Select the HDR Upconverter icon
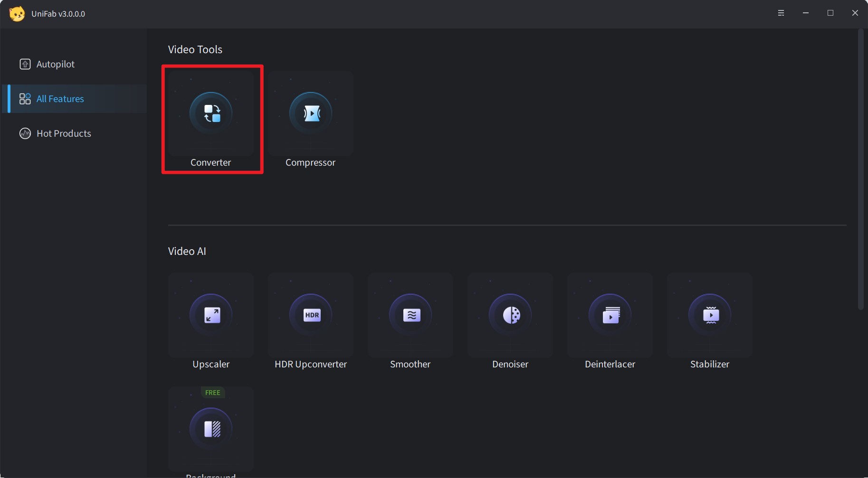Screen dimensions: 868x478 (x=311, y=315)
